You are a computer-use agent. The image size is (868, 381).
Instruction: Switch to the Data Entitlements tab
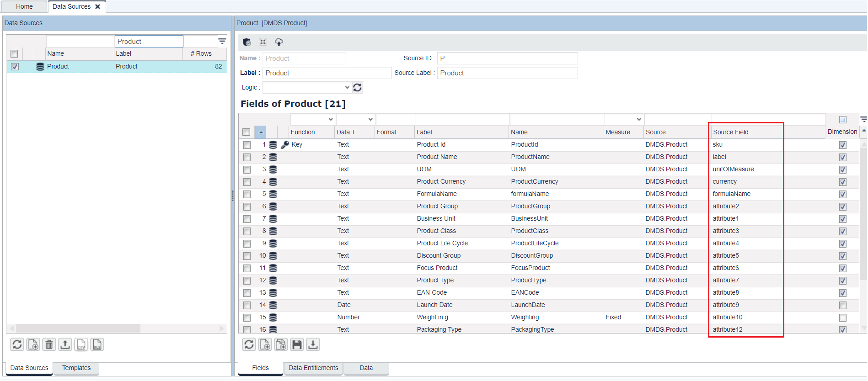coord(313,368)
